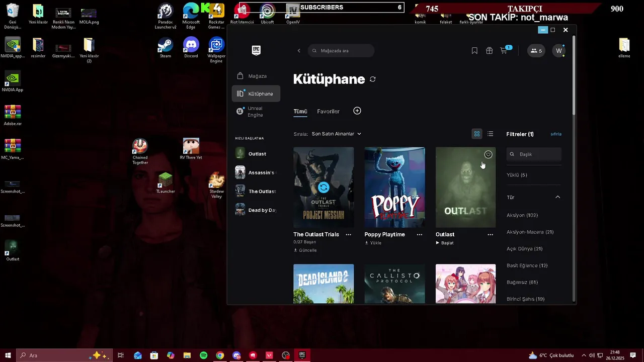
Task: Filter by Basit Eğlence (12) genre
Action: [527, 265]
